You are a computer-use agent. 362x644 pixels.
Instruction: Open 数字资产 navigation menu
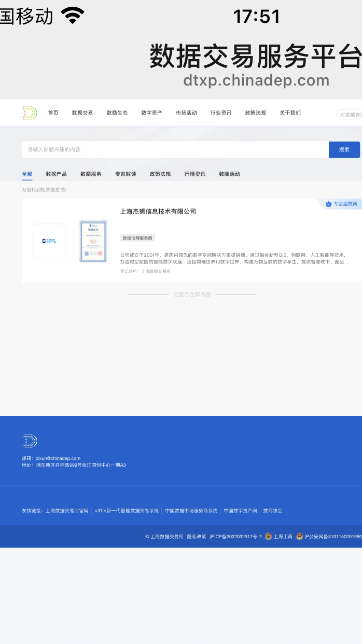[151, 113]
